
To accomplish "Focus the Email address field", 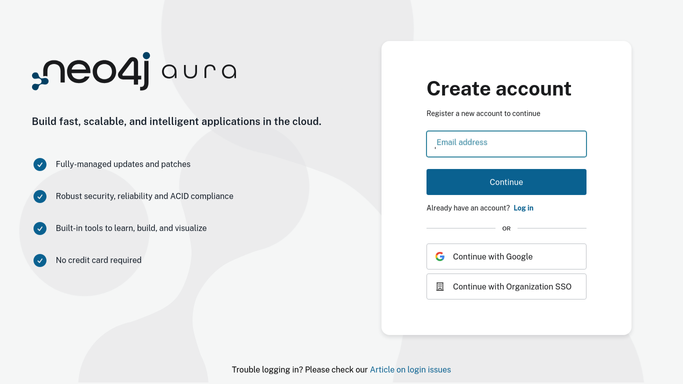I will 506,144.
